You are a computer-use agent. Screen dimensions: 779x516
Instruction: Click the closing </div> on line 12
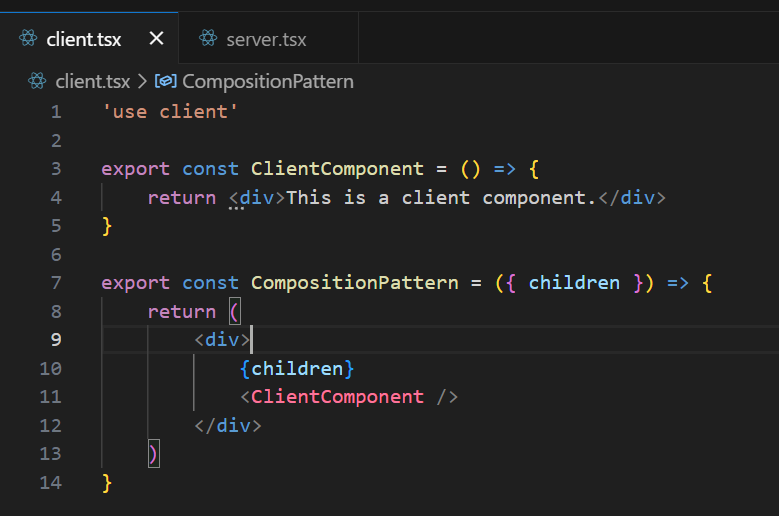pos(228,426)
